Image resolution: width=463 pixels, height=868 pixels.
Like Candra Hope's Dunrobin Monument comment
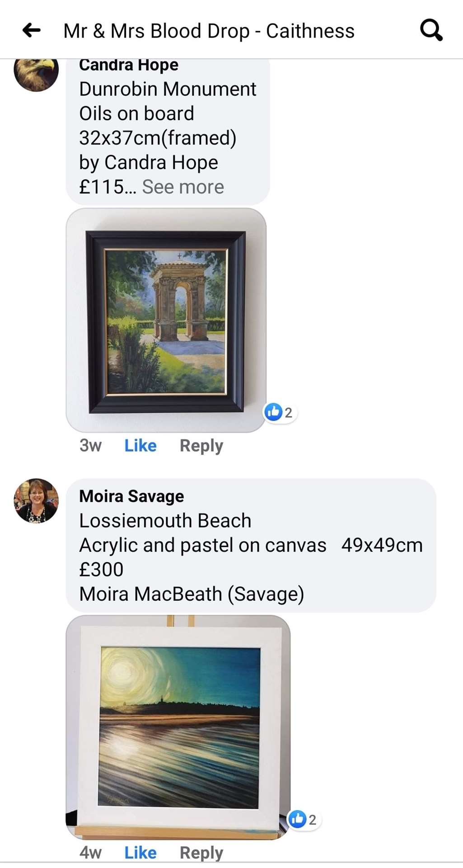point(140,446)
